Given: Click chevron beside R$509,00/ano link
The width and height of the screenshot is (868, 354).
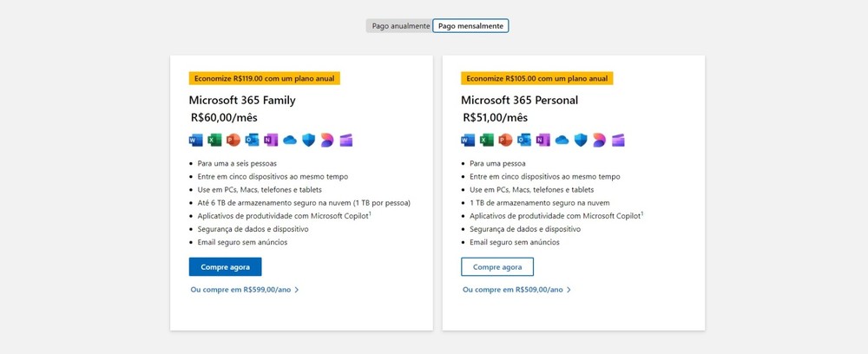Looking at the screenshot, I should coord(569,289).
